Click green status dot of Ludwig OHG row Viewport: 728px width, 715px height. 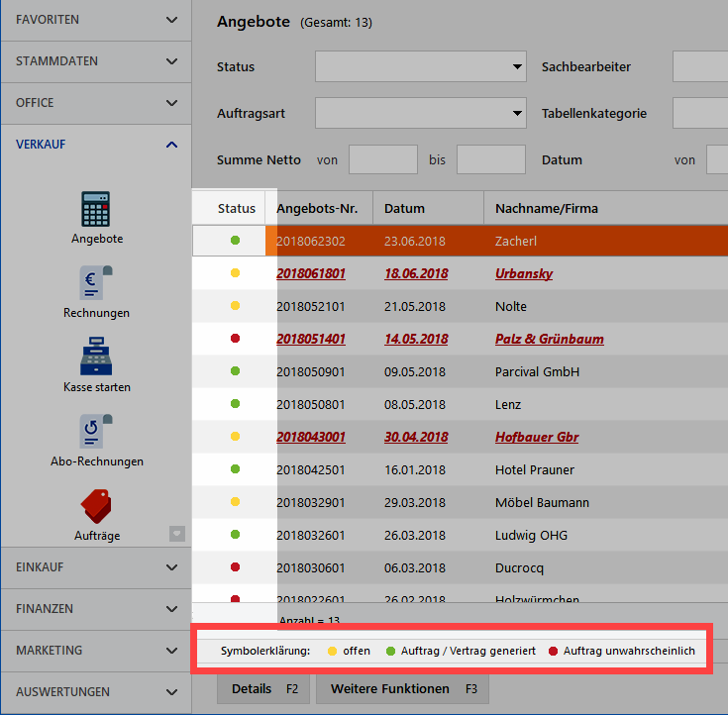(236, 535)
